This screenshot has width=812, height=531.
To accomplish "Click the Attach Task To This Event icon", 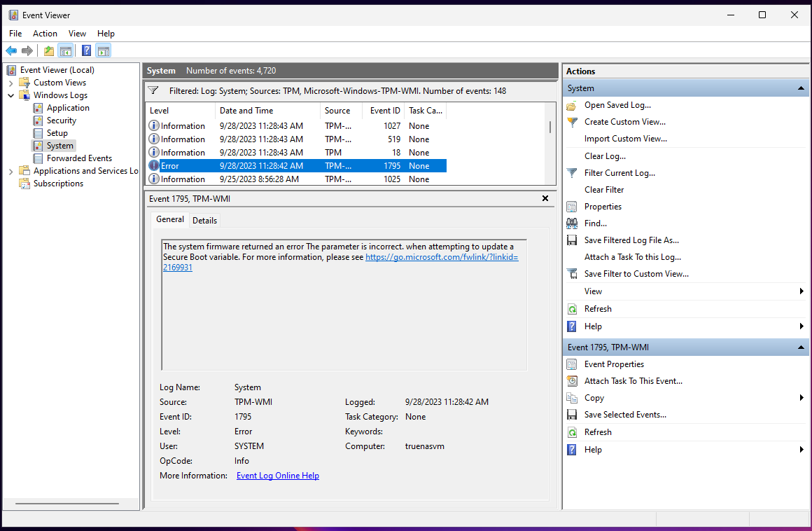I will (x=572, y=381).
